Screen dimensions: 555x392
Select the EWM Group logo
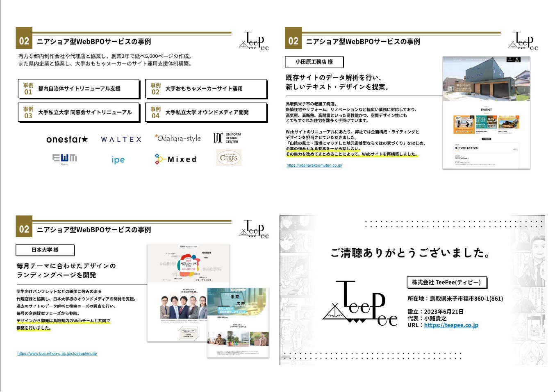point(64,159)
